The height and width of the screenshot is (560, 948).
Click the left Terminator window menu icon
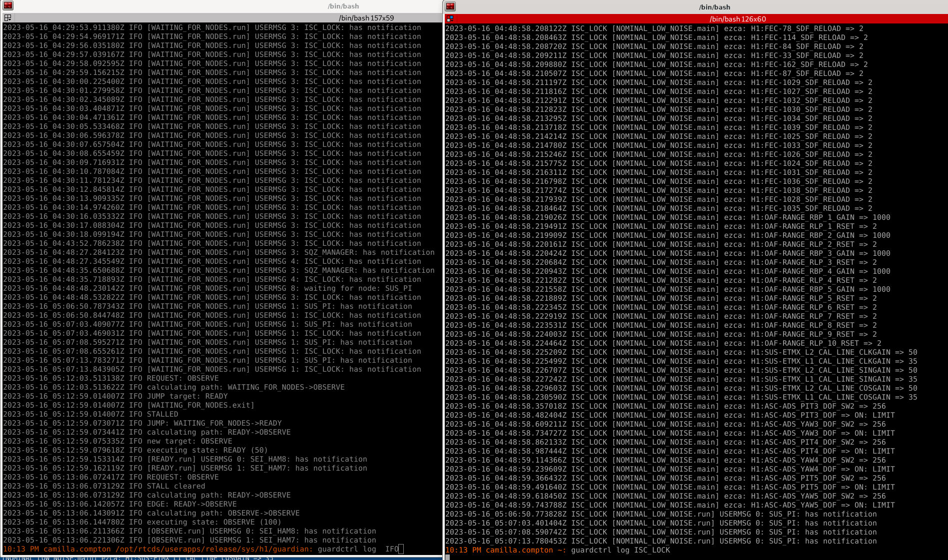pos(8,6)
